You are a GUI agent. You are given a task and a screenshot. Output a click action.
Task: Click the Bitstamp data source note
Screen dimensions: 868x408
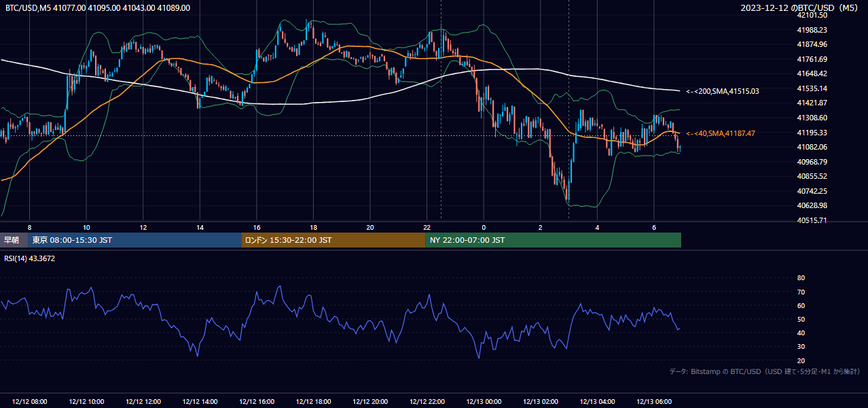[x=765, y=371]
